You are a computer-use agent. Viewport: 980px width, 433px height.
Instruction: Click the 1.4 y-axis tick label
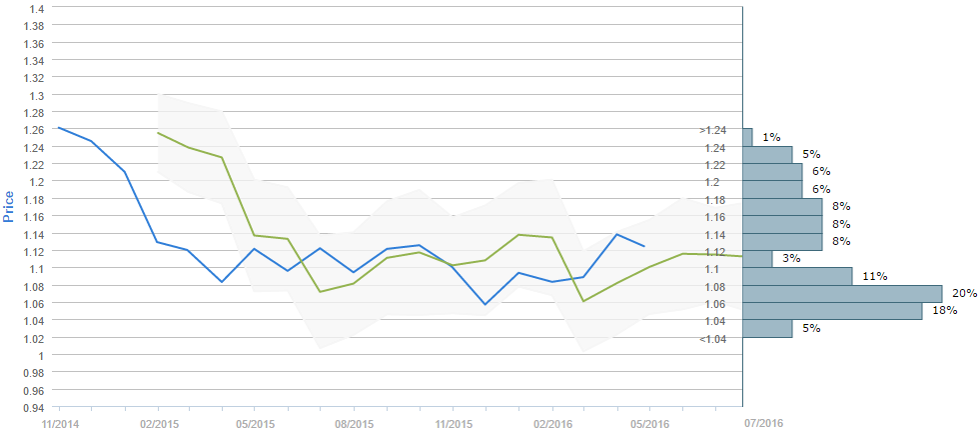(35, 8)
